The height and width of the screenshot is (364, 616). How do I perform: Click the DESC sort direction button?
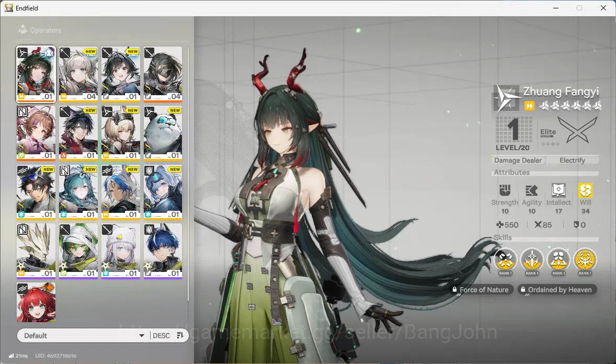[161, 335]
